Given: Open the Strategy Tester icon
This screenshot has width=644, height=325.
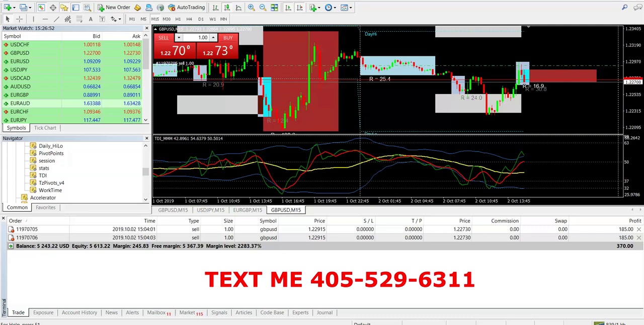Looking at the screenshot, I should click(x=87, y=8).
